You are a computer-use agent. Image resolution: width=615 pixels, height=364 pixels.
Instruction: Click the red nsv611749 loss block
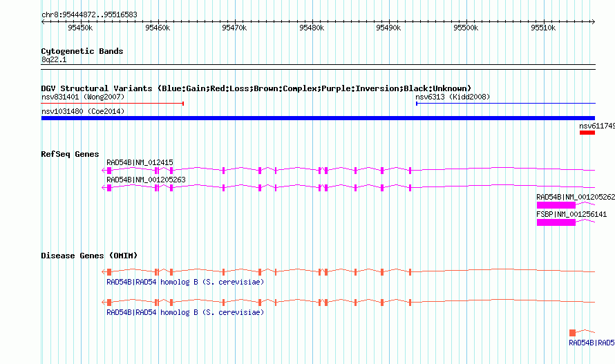pos(587,133)
